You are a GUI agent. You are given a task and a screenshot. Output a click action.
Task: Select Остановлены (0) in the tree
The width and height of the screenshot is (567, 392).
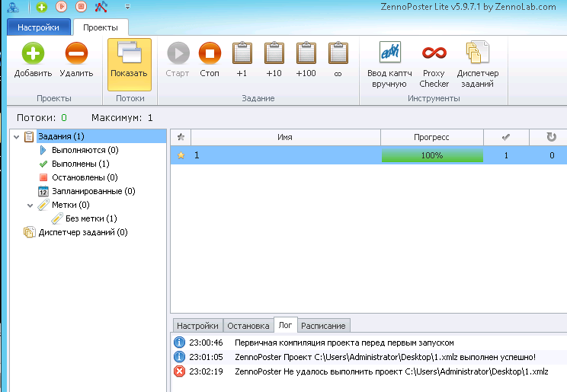tap(85, 178)
